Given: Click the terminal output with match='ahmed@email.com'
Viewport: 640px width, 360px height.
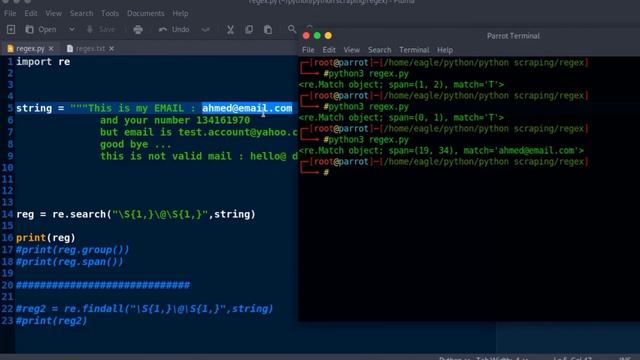Looking at the screenshot, I should pyautogui.click(x=441, y=151).
